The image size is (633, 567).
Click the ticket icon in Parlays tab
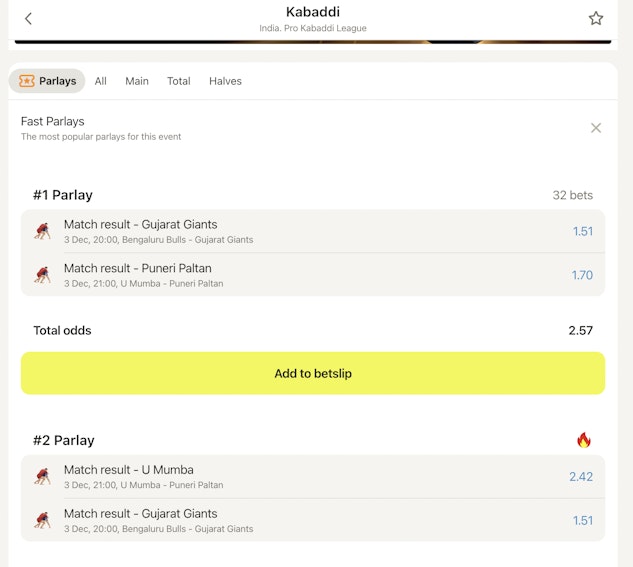27,81
